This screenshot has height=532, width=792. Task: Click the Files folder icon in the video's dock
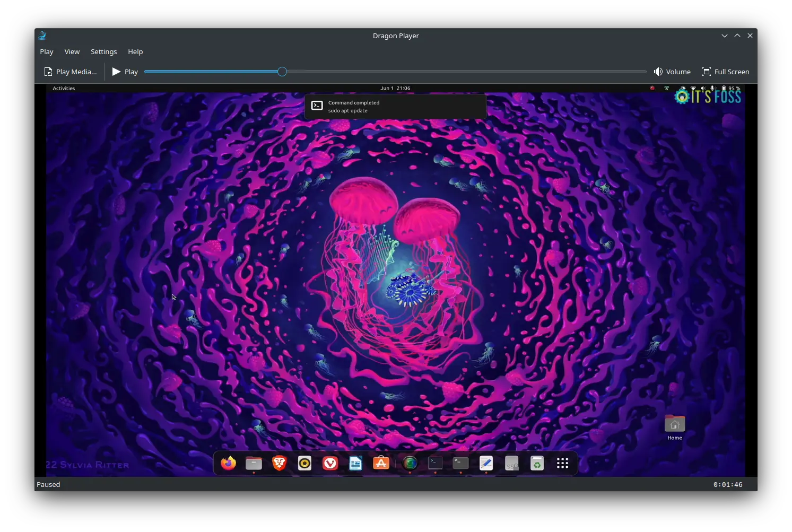(254, 463)
